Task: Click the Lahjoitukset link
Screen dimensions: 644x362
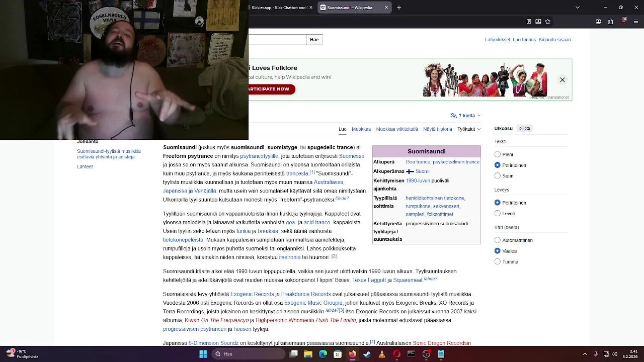Action: tap(498, 40)
